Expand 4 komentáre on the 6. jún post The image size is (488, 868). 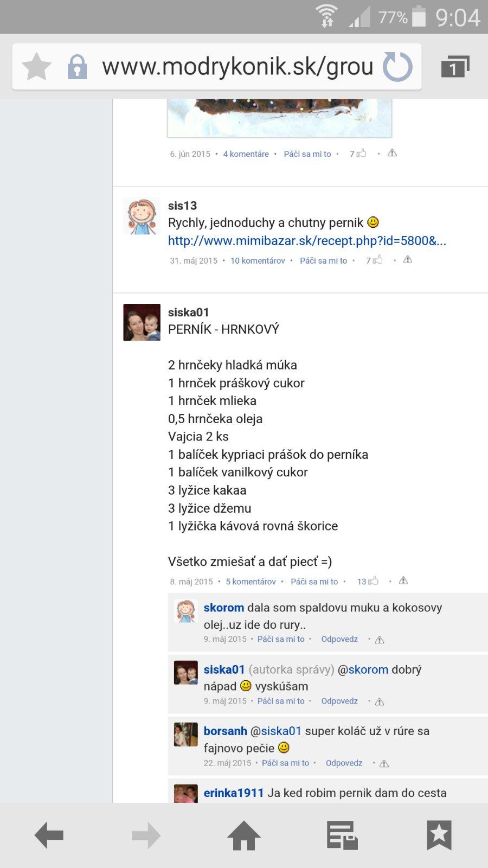coord(246,154)
